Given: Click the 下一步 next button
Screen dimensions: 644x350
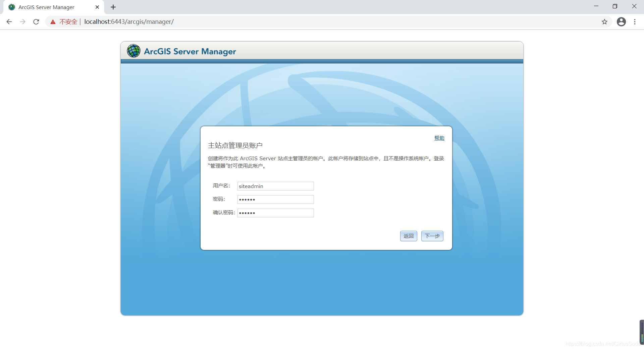Looking at the screenshot, I should 432,236.
